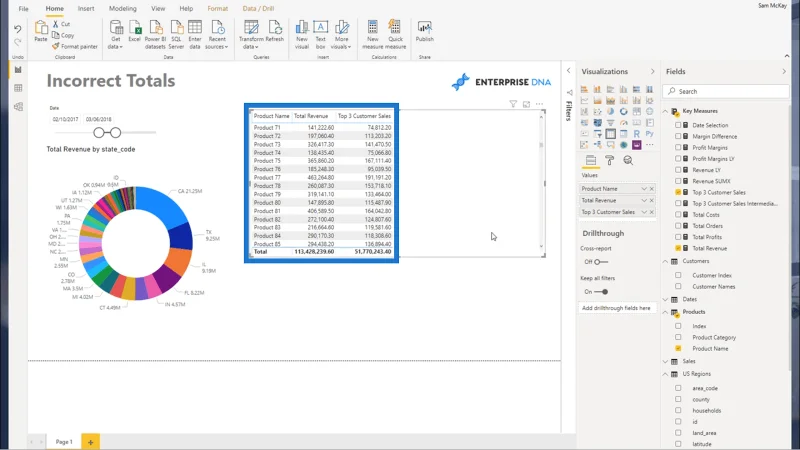Pick the map globe visual
The image size is (800, 450).
[649, 112]
